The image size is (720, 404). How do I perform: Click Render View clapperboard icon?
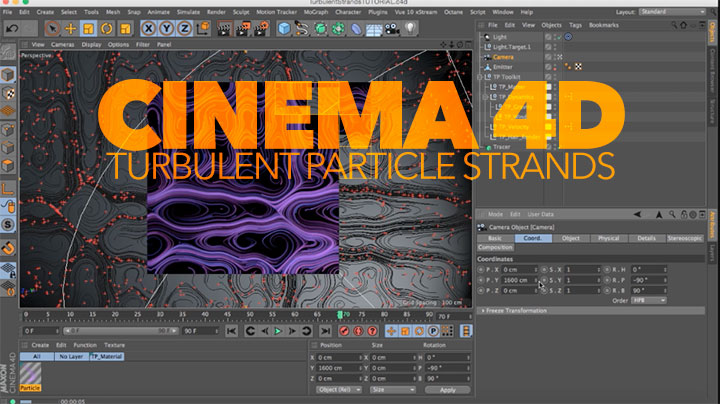coord(224,29)
